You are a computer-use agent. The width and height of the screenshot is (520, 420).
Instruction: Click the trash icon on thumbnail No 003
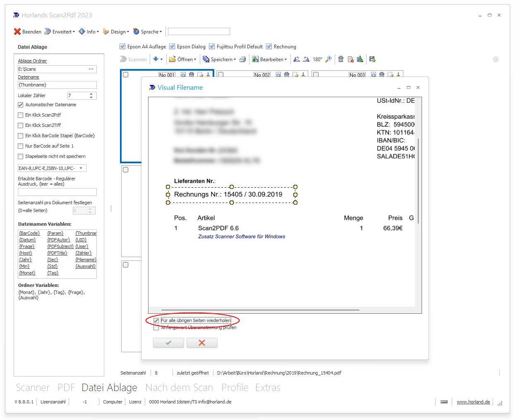(x=382, y=75)
